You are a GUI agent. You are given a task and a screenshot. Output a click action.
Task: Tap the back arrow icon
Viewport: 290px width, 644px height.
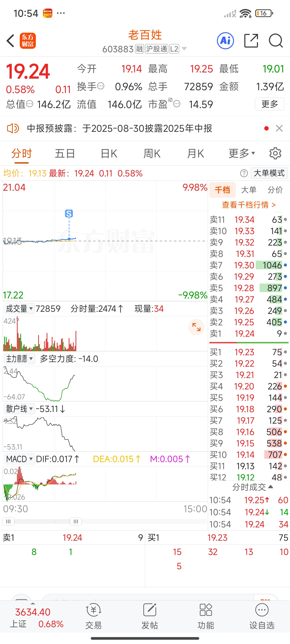point(10,41)
